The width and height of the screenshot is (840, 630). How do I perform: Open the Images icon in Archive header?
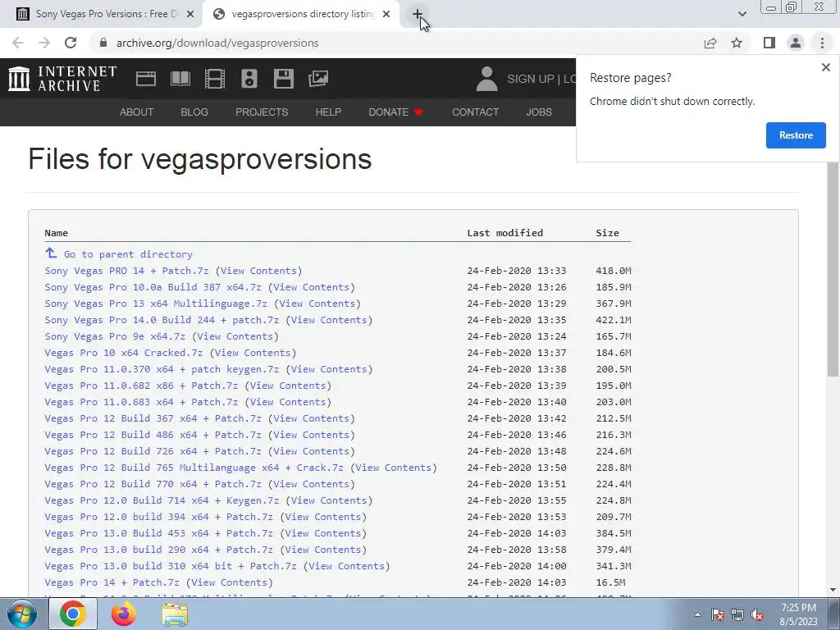coord(318,79)
